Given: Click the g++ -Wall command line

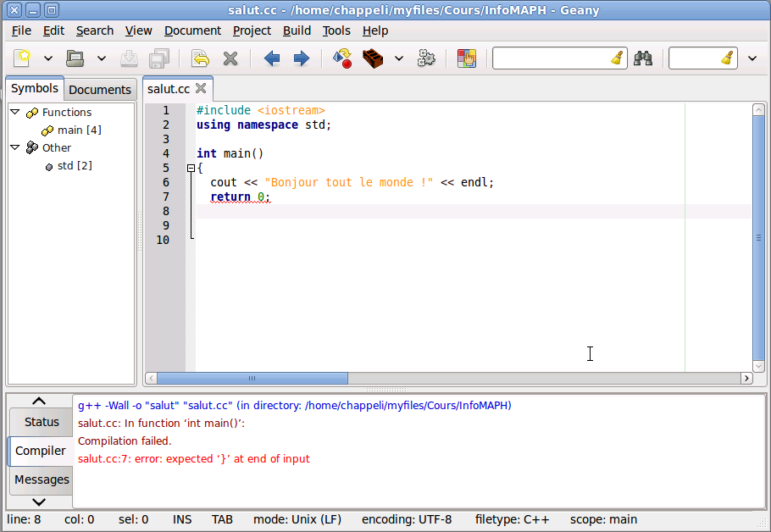Looking at the screenshot, I should coord(295,406).
